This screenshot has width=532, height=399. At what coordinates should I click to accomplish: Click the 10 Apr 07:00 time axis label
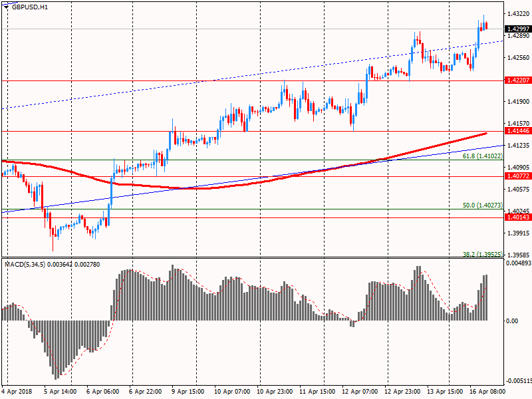click(232, 392)
